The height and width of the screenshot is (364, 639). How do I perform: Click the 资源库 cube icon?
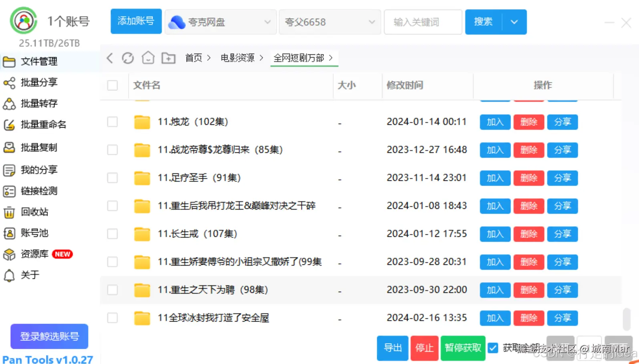[9, 254]
